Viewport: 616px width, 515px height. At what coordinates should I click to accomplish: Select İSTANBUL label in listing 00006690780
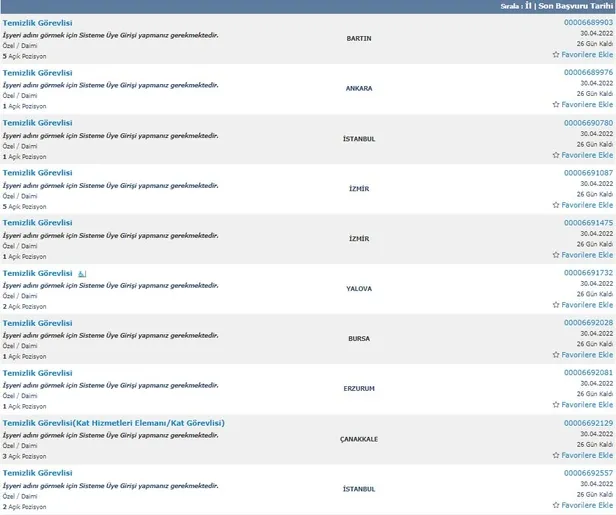pos(359,139)
